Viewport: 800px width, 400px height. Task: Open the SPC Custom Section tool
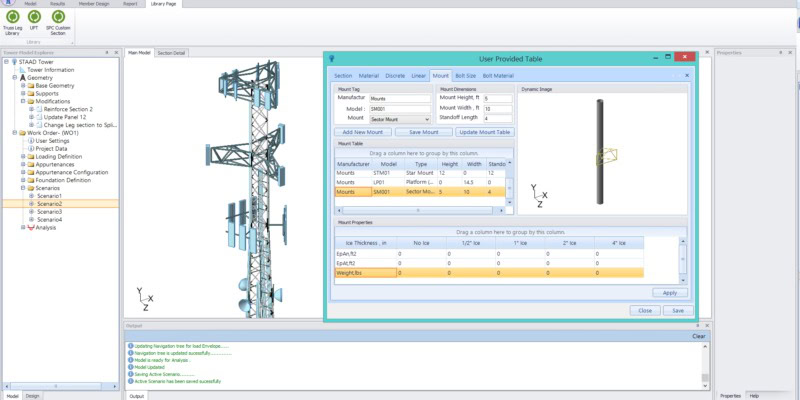pos(59,17)
